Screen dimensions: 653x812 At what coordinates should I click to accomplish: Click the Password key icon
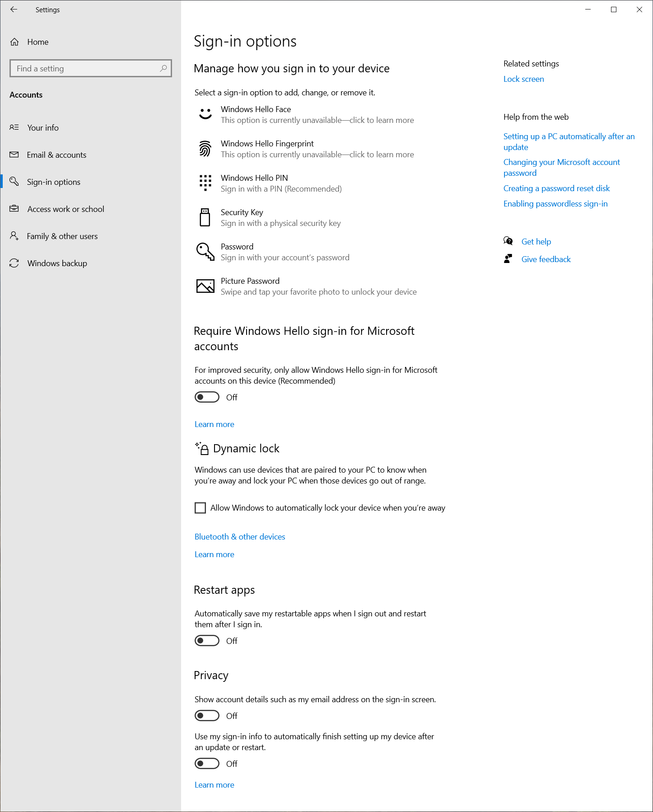coord(205,252)
